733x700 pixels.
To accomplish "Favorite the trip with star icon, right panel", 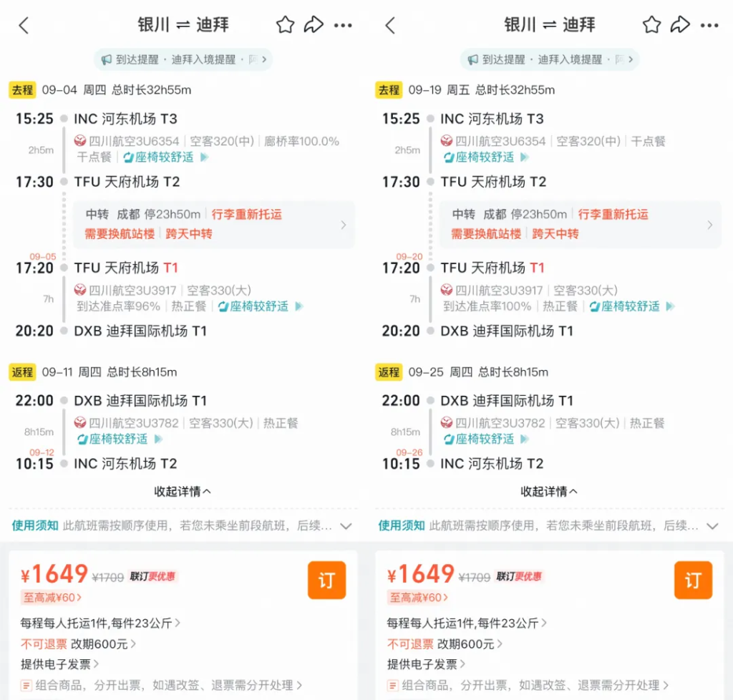I will click(x=651, y=25).
